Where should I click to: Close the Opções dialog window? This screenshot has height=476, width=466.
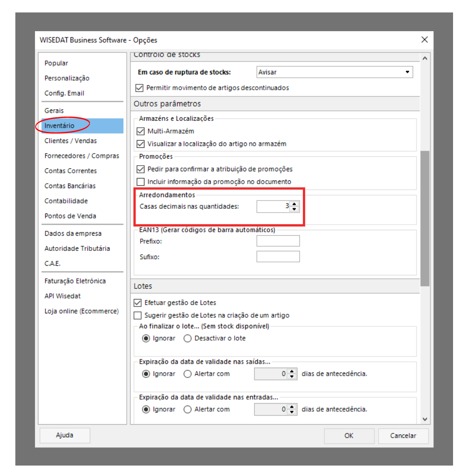pos(424,39)
